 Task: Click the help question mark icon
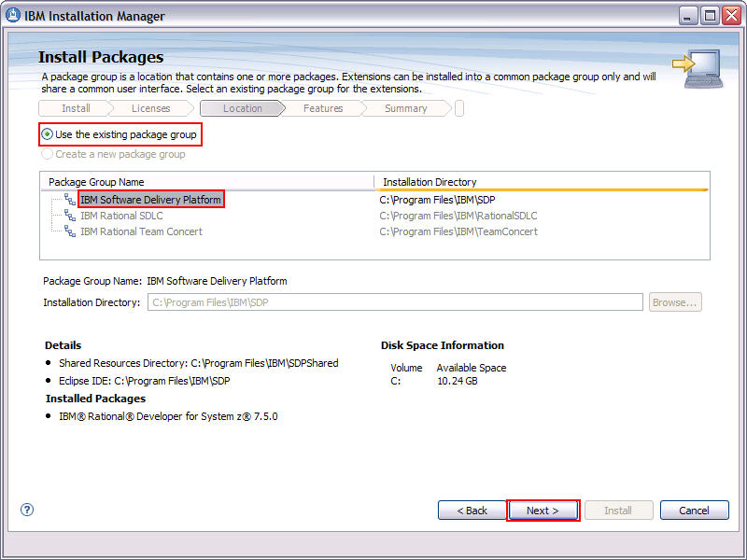click(x=26, y=510)
